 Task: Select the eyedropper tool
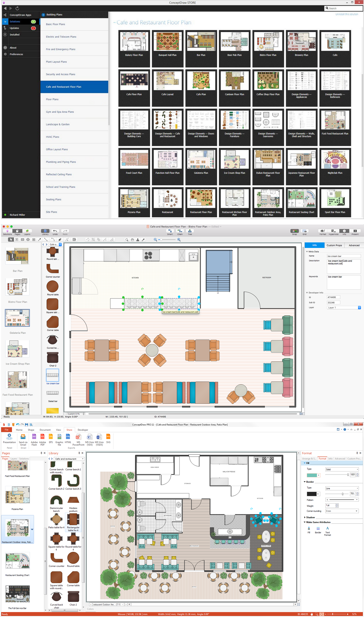point(143,240)
